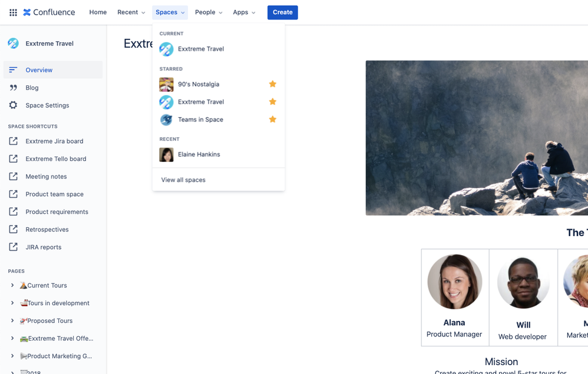Expand the Tours in development page tree
Image resolution: width=588 pixels, height=374 pixels.
coord(12,303)
